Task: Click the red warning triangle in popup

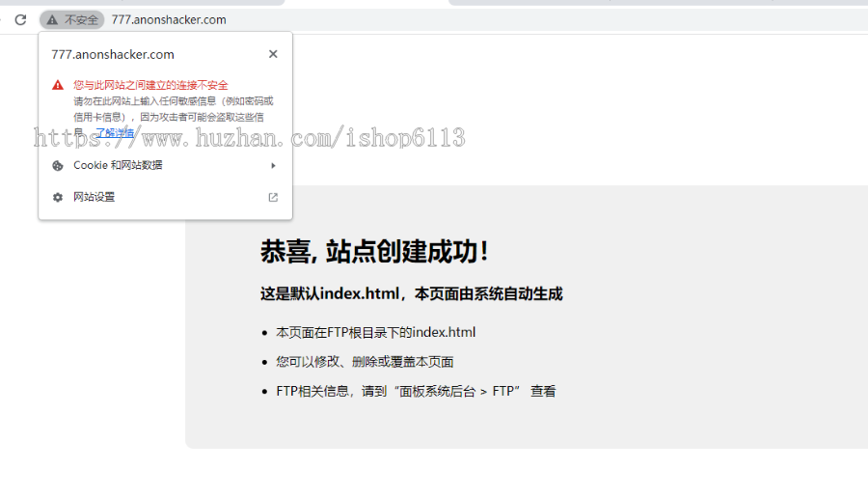Action: [x=58, y=85]
